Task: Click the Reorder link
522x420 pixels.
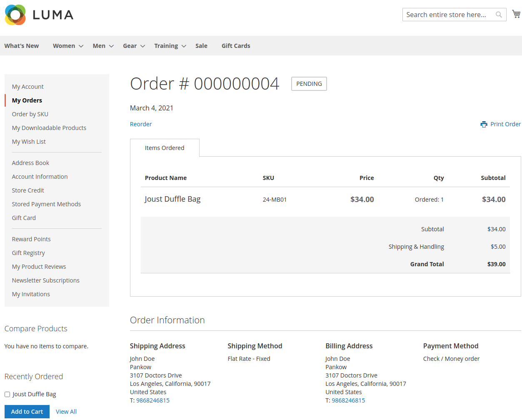Action: coord(141,124)
